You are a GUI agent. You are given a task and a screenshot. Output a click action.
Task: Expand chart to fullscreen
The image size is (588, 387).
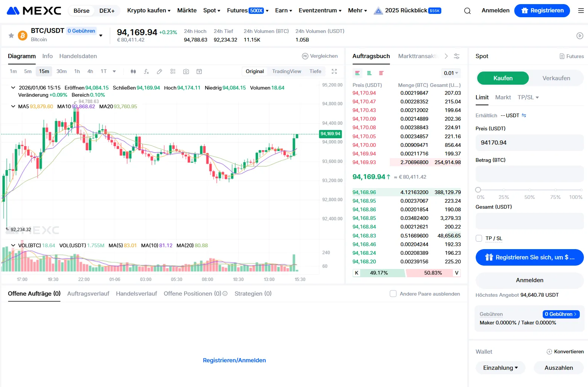pyautogui.click(x=334, y=72)
